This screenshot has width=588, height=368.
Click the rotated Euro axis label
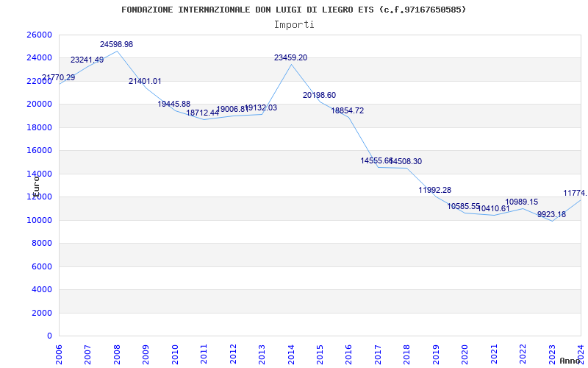click(x=36, y=186)
